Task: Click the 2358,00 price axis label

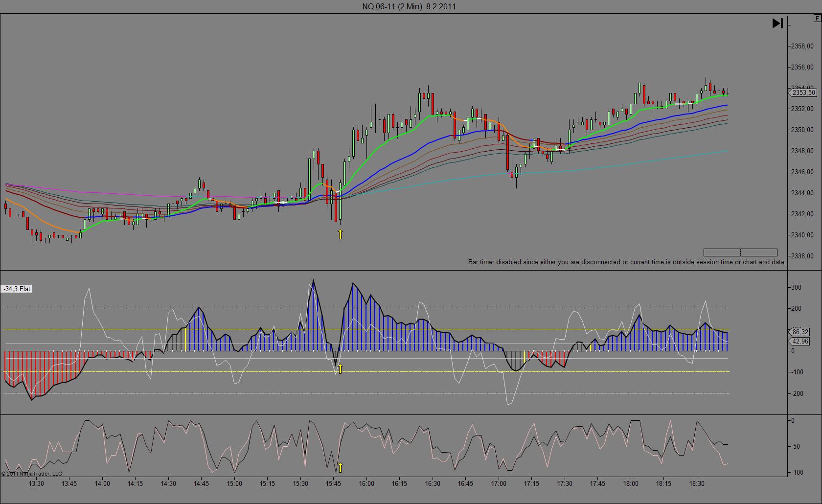Action: [x=802, y=46]
